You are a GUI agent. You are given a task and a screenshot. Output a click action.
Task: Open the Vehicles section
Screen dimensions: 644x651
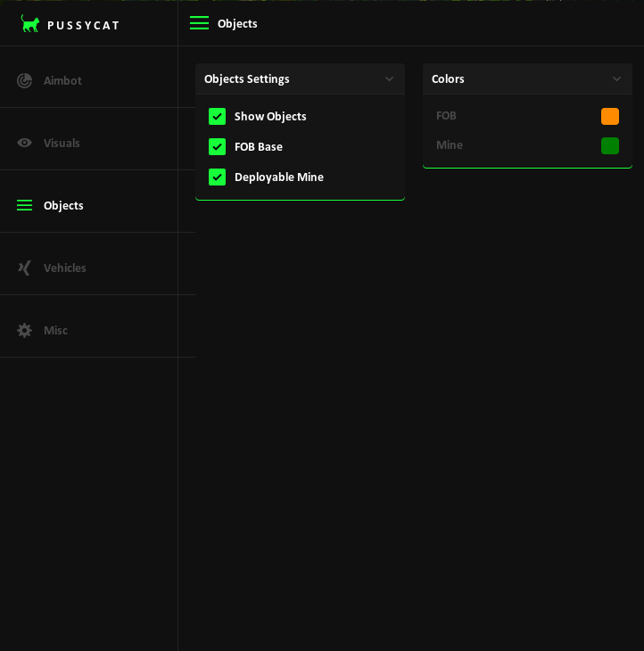pos(64,268)
